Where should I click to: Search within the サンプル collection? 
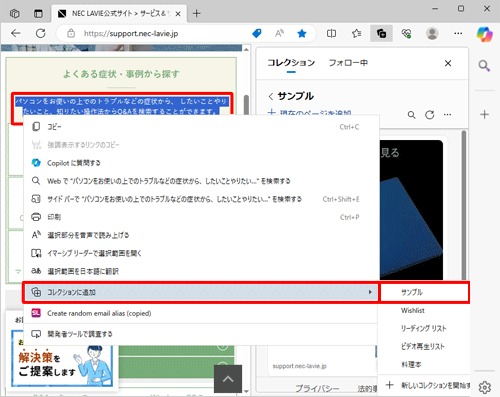pyautogui.click(x=412, y=115)
